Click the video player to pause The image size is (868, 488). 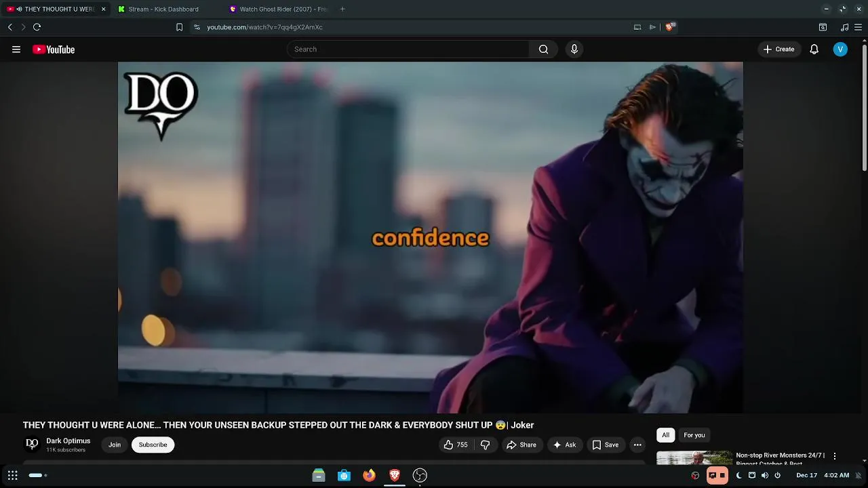430,237
